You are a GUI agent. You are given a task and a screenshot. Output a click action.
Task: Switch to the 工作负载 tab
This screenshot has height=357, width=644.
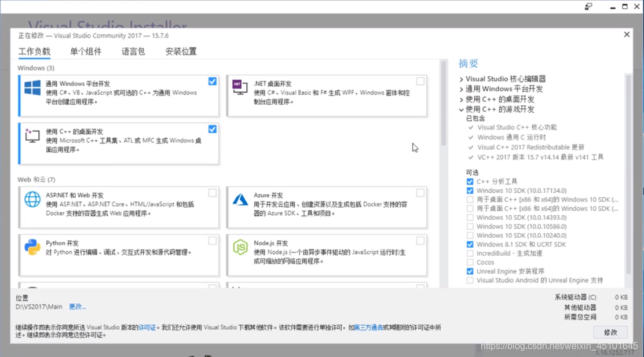tap(35, 51)
